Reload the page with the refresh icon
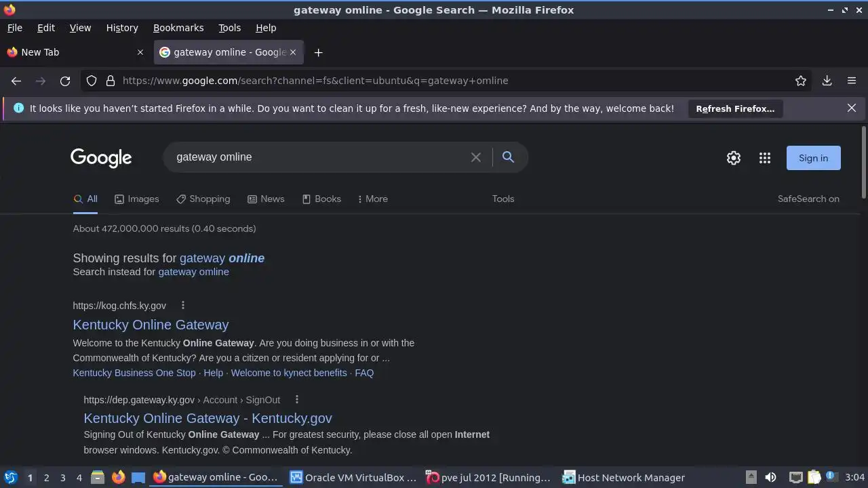868x488 pixels. point(65,81)
